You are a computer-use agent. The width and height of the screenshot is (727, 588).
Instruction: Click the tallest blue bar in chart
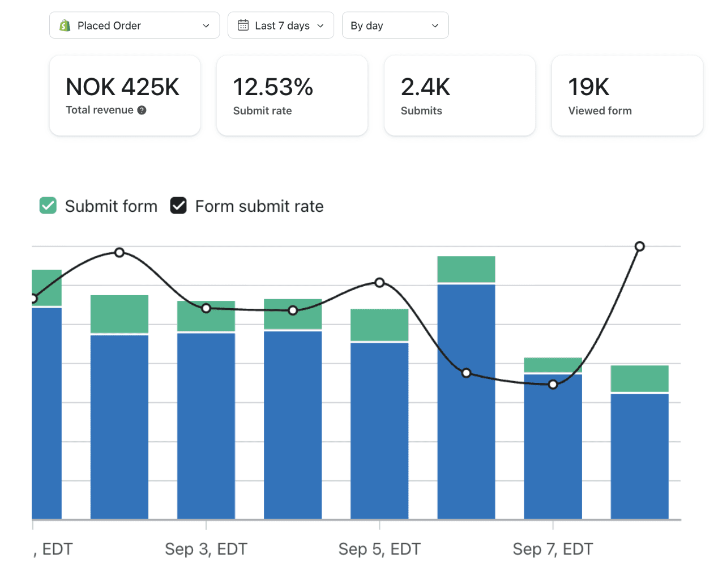click(466, 402)
